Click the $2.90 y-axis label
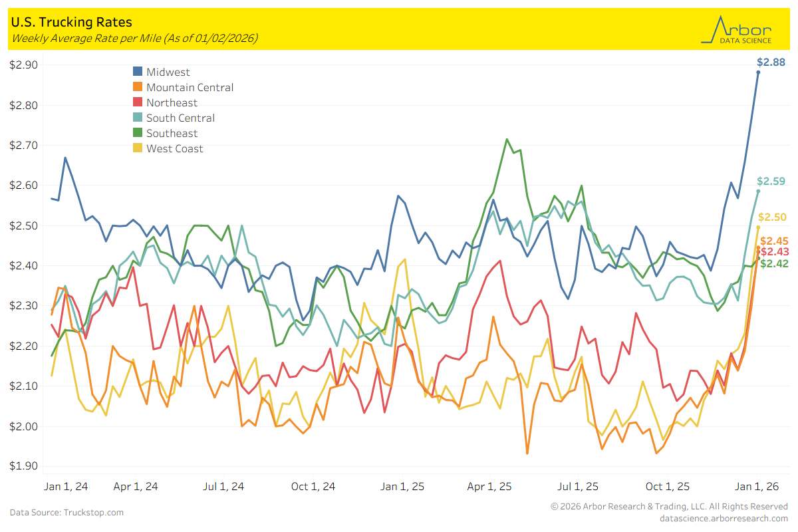This screenshot has height=532, width=798. [x=23, y=65]
